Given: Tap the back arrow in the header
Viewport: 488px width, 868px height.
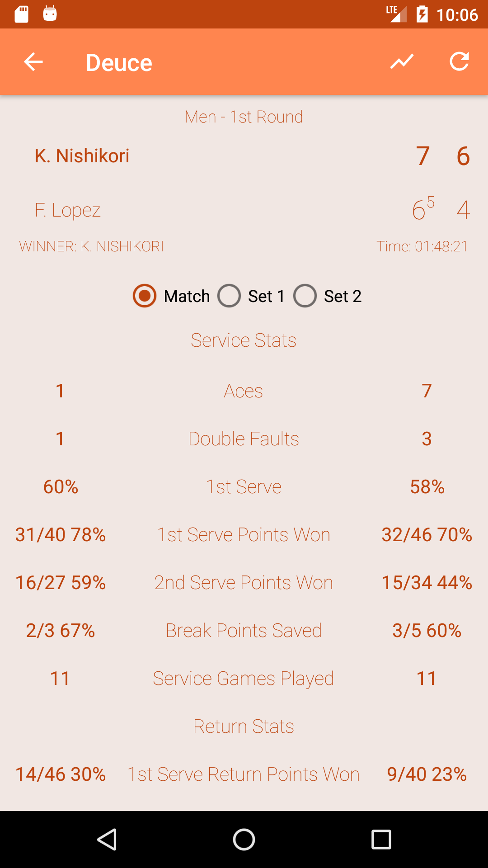Looking at the screenshot, I should click(x=33, y=62).
